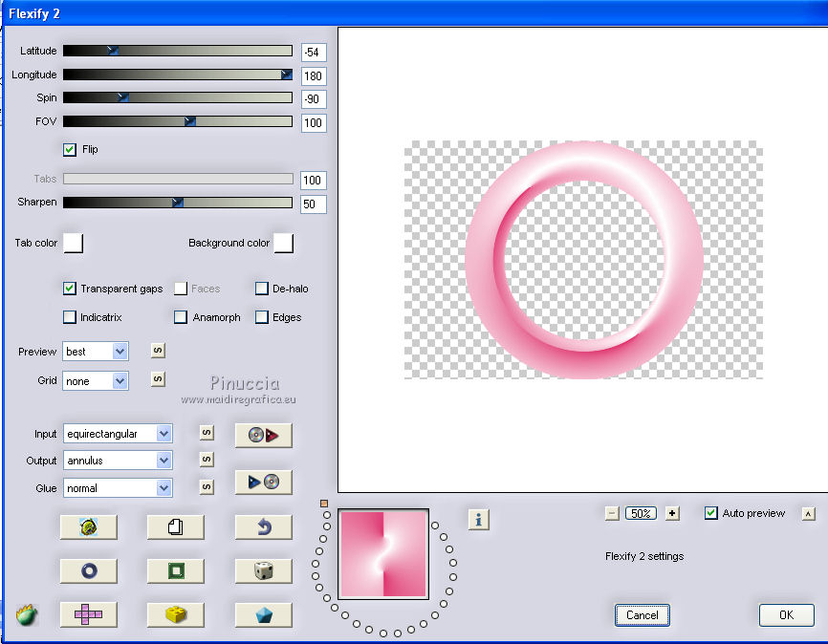828x644 pixels.
Task: Uncheck the Flip checkbox
Action: pyautogui.click(x=70, y=149)
